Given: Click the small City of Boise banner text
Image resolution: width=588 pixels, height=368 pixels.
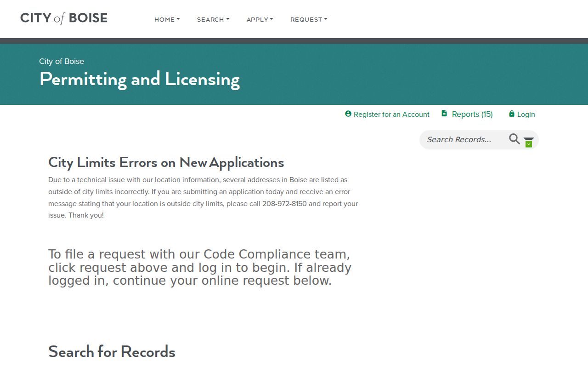Looking at the screenshot, I should click(x=62, y=61).
